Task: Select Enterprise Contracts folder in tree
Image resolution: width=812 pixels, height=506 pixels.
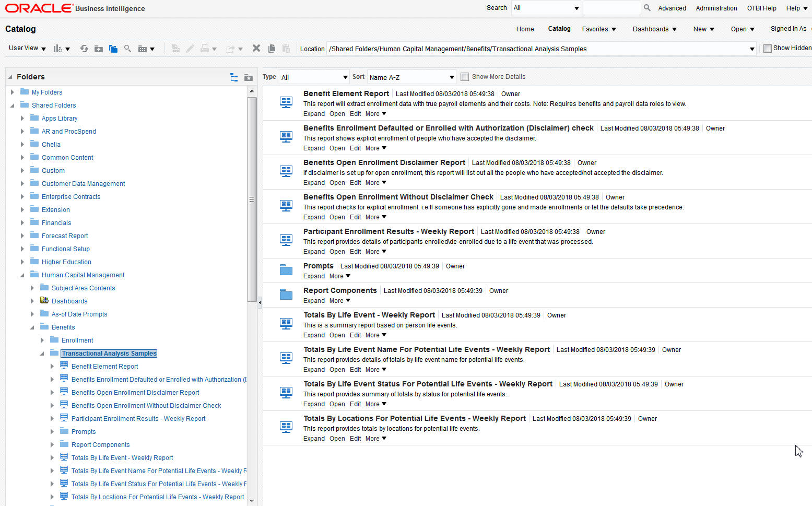Action: pos(71,197)
